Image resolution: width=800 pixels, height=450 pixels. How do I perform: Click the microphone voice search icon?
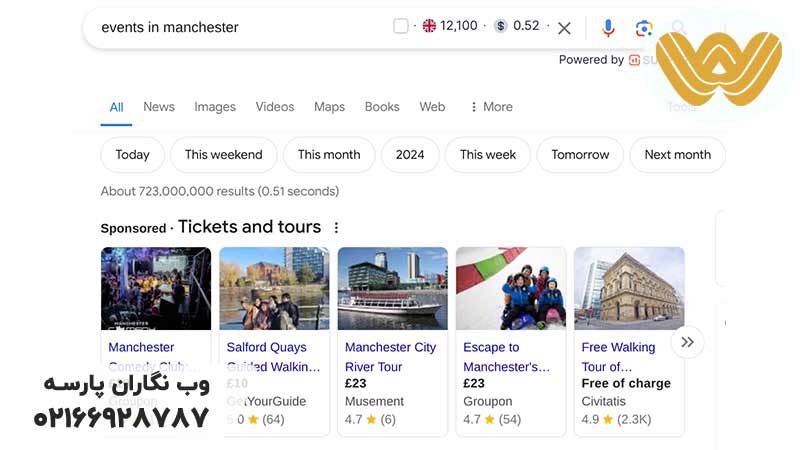tap(608, 28)
